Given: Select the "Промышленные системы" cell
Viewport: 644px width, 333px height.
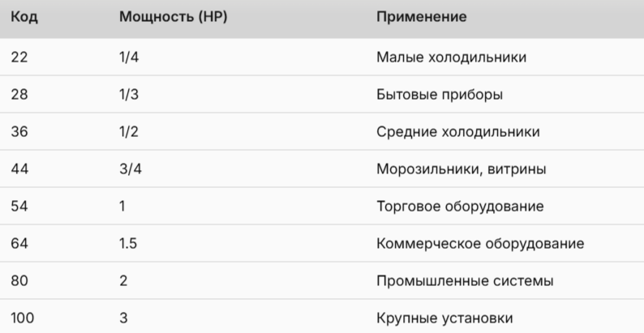Looking at the screenshot, I should coord(465,280).
